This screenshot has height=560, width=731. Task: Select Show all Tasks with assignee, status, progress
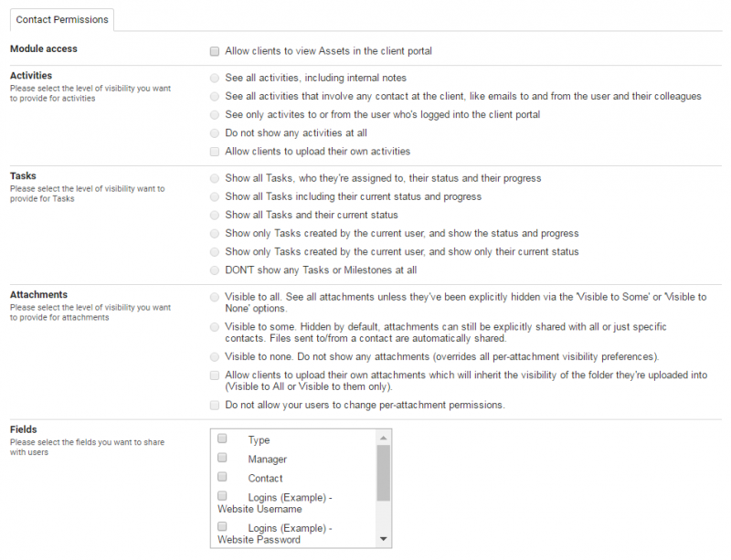point(214,179)
